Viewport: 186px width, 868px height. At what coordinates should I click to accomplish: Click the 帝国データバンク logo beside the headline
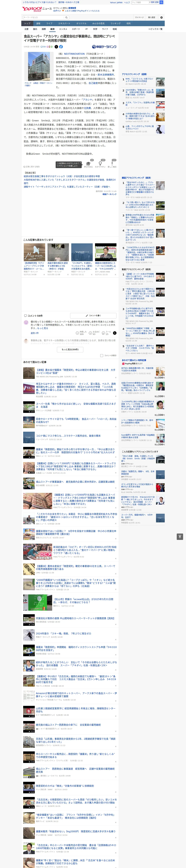tap(104, 47)
